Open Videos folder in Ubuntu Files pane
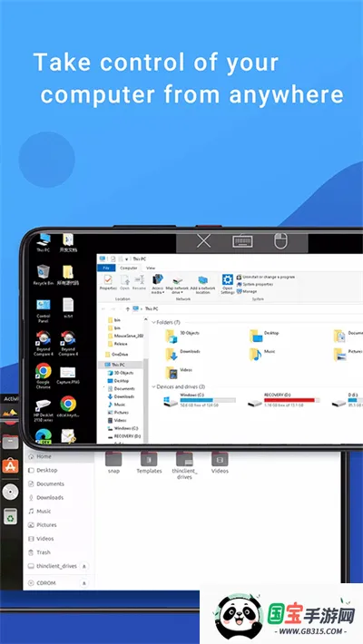 click(220, 463)
